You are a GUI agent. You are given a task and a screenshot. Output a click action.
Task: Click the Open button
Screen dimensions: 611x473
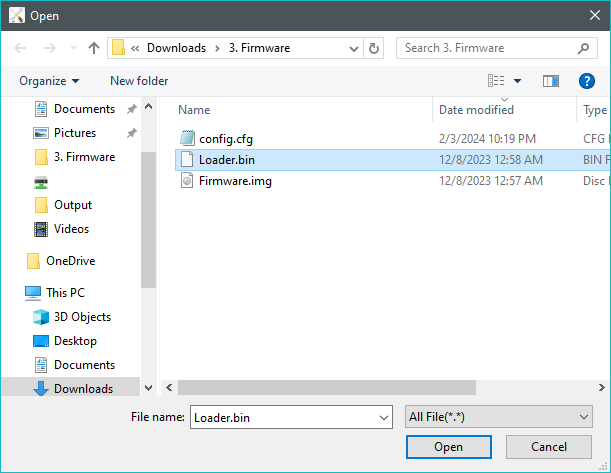coord(448,447)
